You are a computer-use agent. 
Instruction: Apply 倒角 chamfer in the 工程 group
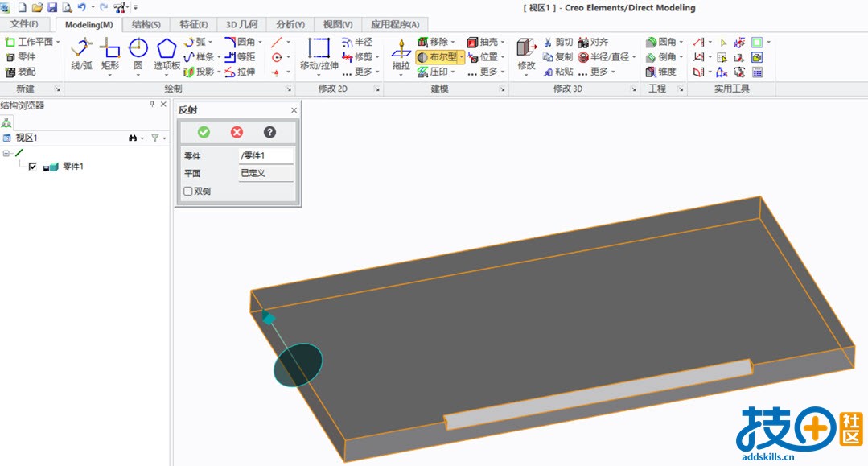[x=661, y=56]
